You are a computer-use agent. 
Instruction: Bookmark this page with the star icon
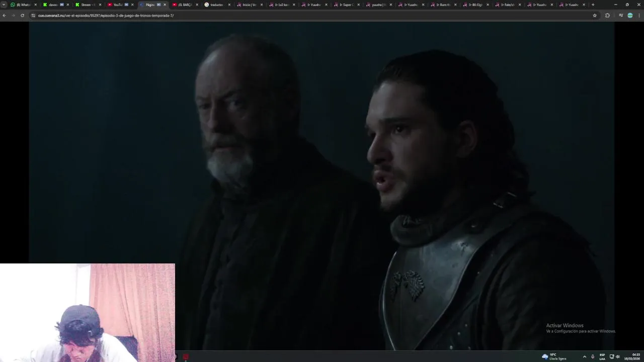click(x=595, y=16)
